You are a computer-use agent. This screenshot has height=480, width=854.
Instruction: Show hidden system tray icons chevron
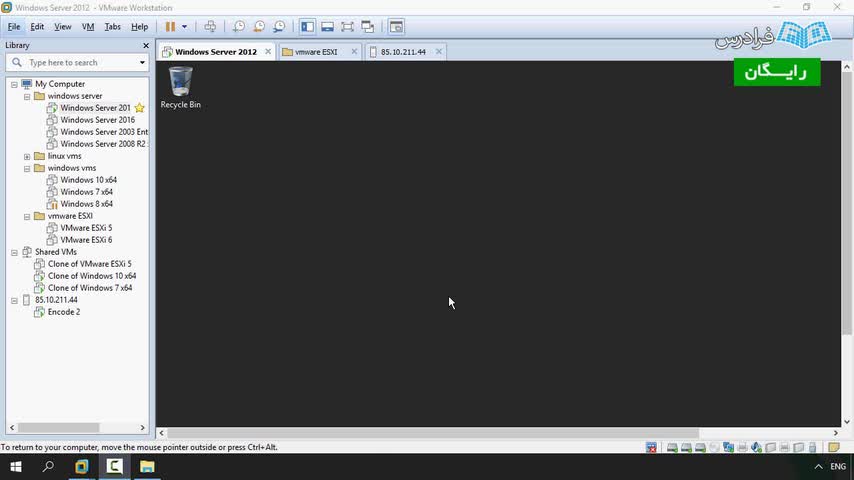[x=819, y=467]
